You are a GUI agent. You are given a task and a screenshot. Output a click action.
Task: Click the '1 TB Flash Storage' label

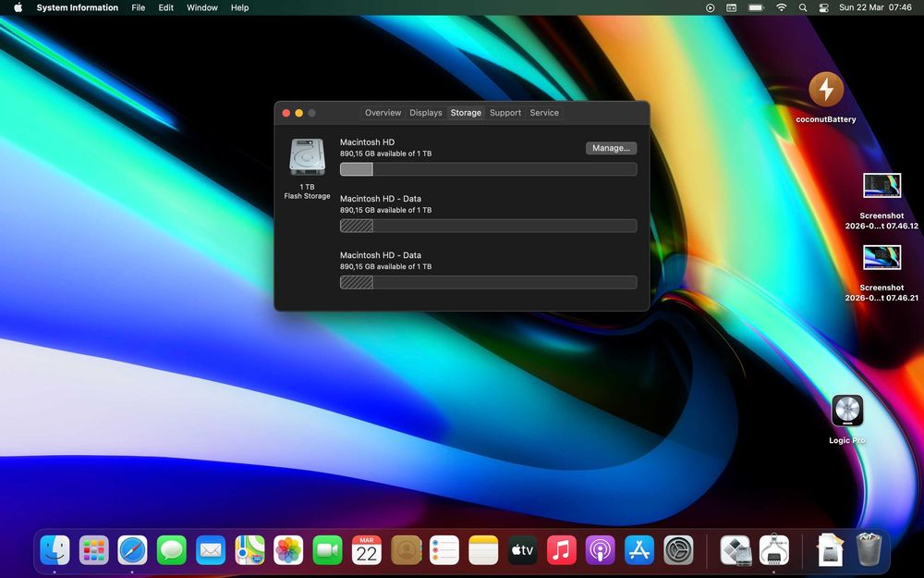(307, 191)
